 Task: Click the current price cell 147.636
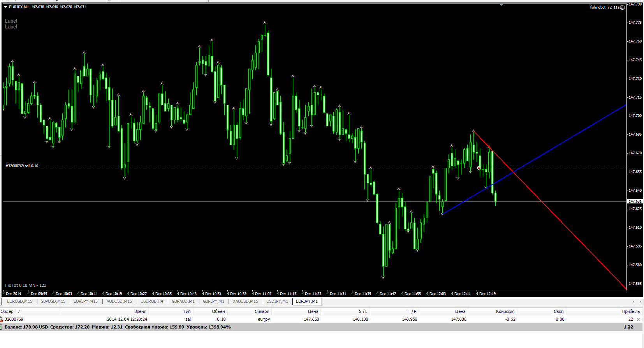coord(459,319)
